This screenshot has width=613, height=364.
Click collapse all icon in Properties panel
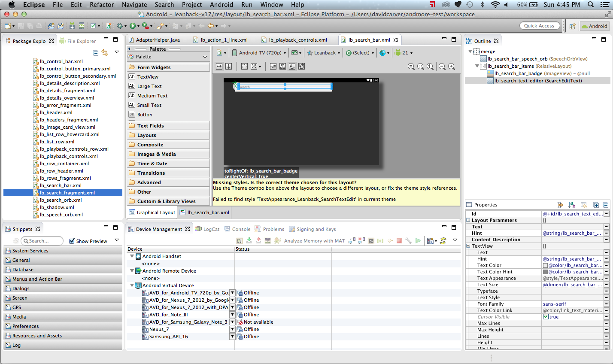pos(605,205)
